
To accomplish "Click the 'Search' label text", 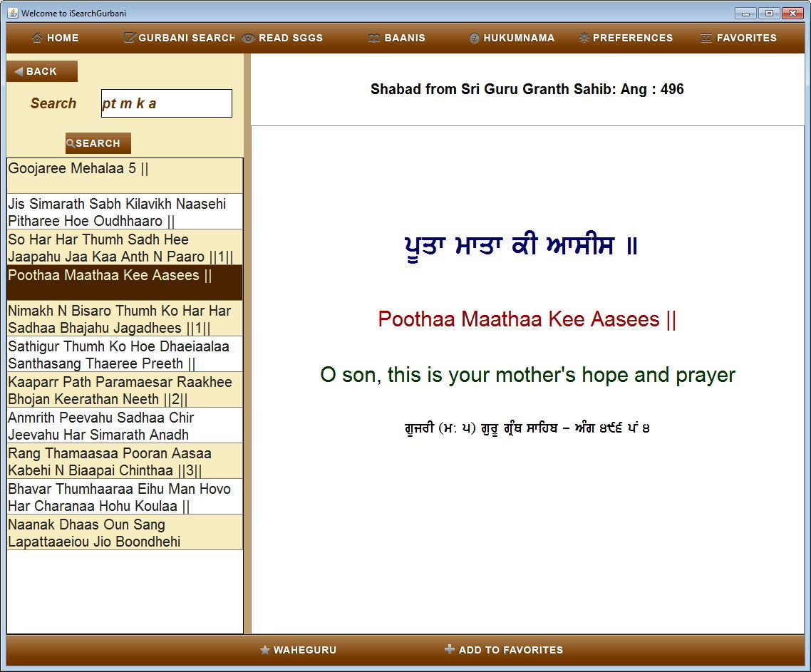I will (x=53, y=103).
